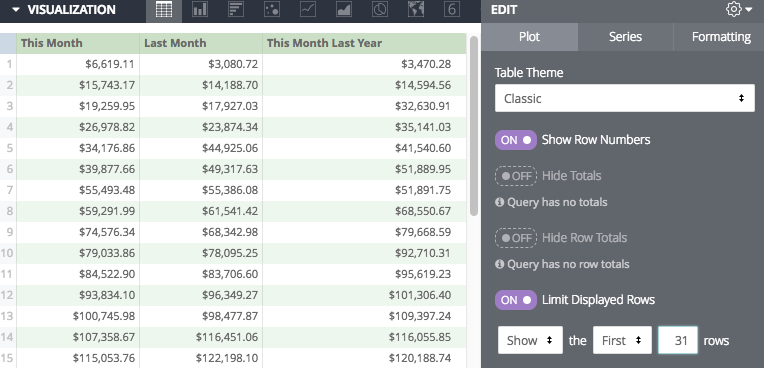Choose the pie chart visualization icon
Image resolution: width=764 pixels, height=368 pixels.
[380, 10]
